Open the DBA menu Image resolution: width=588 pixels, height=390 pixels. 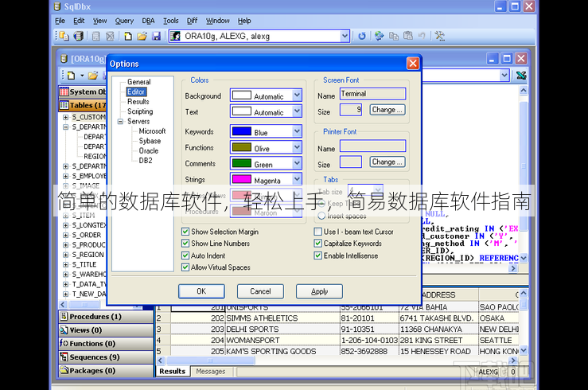[148, 21]
